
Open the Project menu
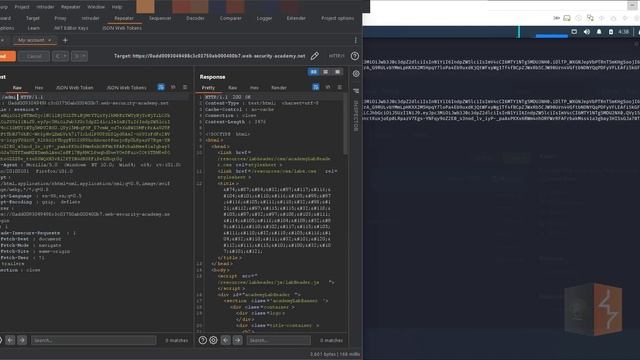(x=22, y=7)
